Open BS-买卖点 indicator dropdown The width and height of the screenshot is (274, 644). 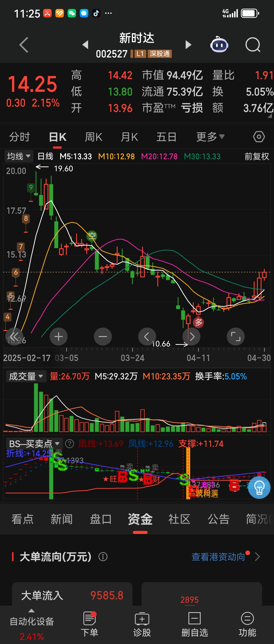(x=34, y=444)
